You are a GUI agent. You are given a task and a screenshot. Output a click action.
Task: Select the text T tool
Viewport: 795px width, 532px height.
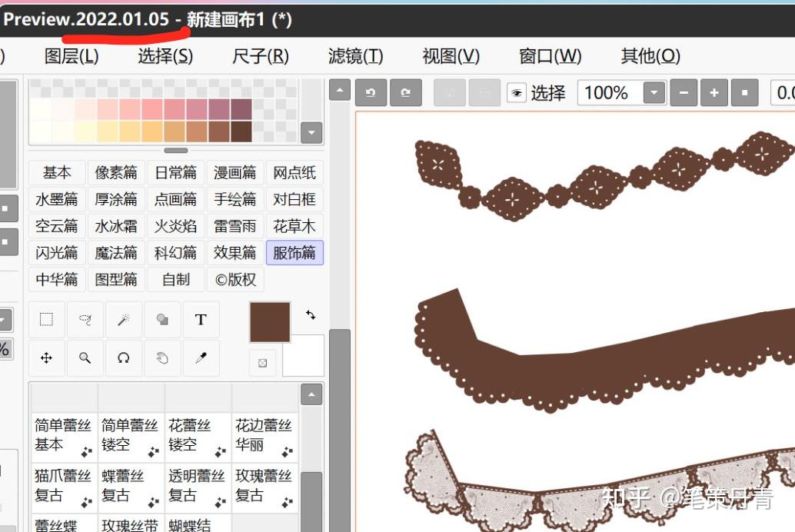pos(201,320)
